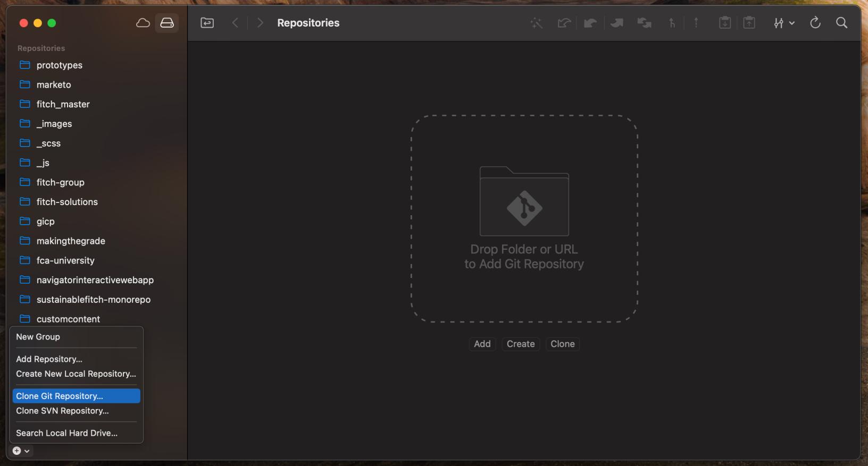Click the filled curved-left arrow icon
Image resolution: width=868 pixels, height=466 pixels.
[x=590, y=23]
